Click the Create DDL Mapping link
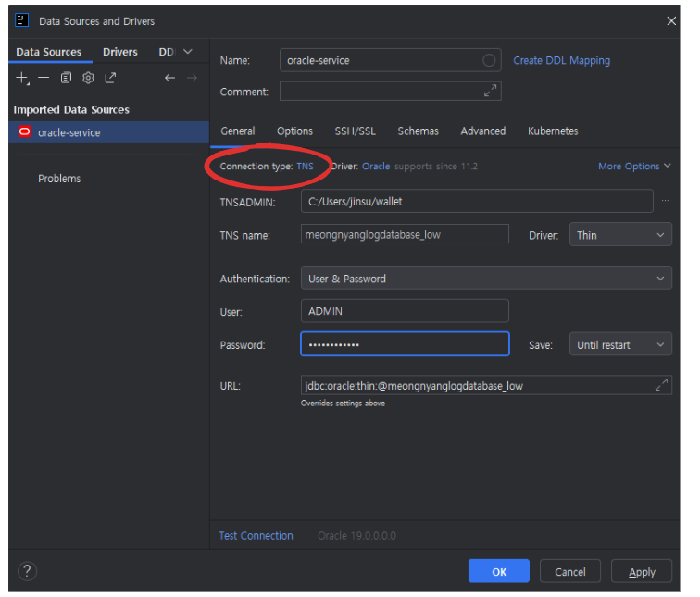This screenshot has width=700, height=597. coord(562,61)
